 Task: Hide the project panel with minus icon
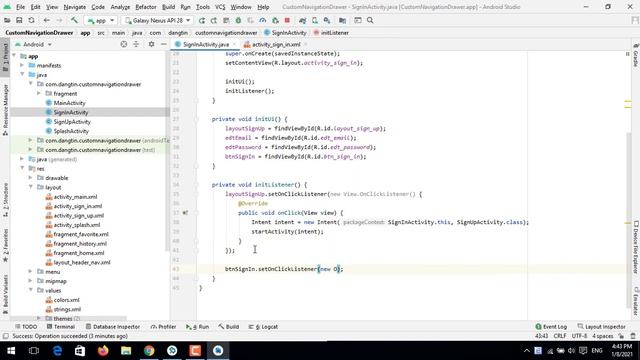pos(164,44)
